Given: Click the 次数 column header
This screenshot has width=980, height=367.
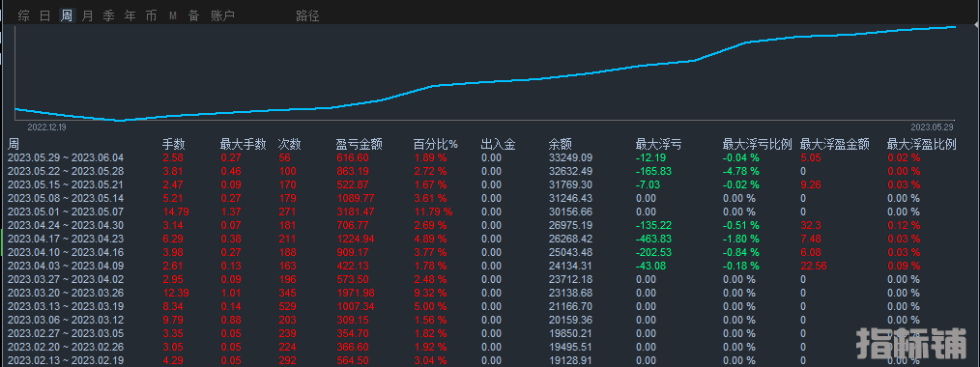Looking at the screenshot, I should (289, 144).
